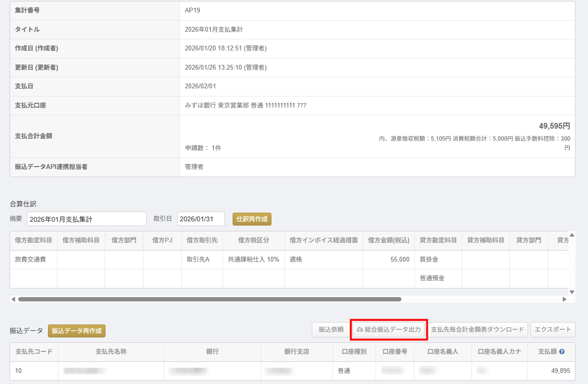588x384 pixels.
Task: Open the 取引日 date field
Action: point(200,219)
